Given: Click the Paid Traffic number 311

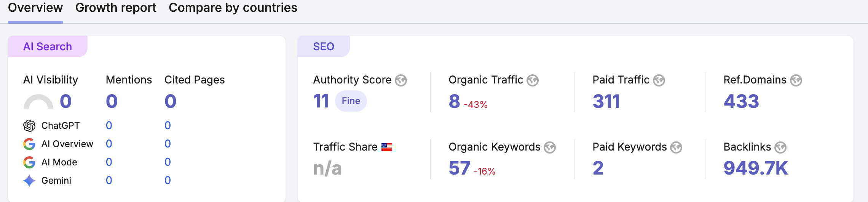Looking at the screenshot, I should [x=606, y=101].
